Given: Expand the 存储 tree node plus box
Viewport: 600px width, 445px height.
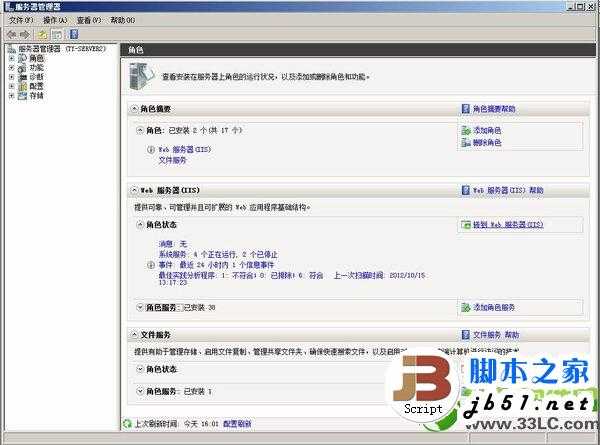Looking at the screenshot, I should click(x=11, y=95).
